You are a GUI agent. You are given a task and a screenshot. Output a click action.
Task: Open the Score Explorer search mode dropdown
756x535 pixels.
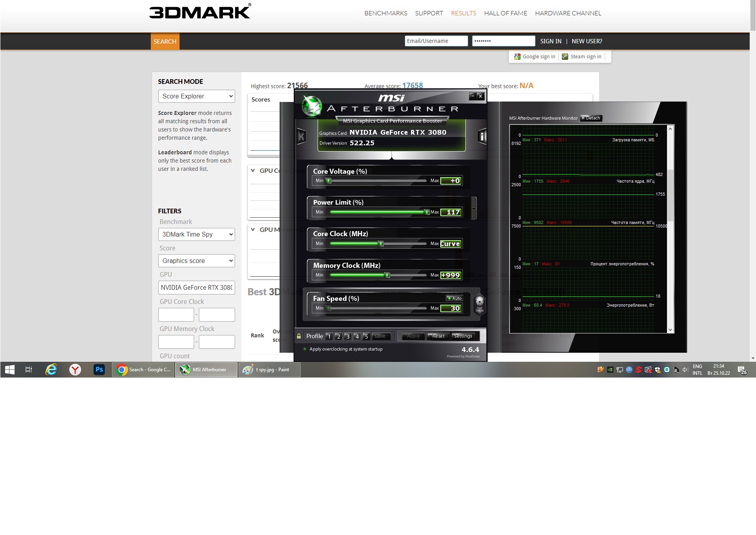click(196, 96)
